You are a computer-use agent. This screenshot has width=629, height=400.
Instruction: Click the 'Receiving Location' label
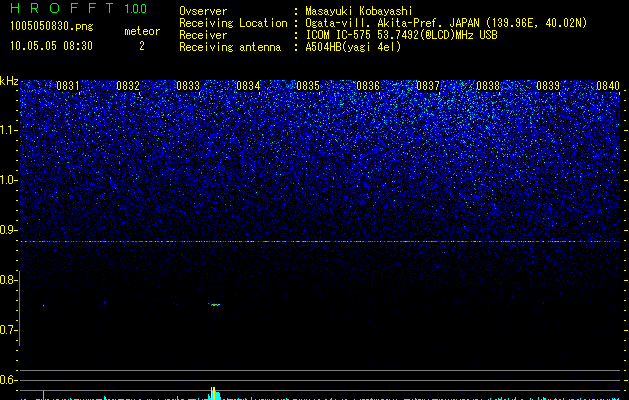coord(233,23)
